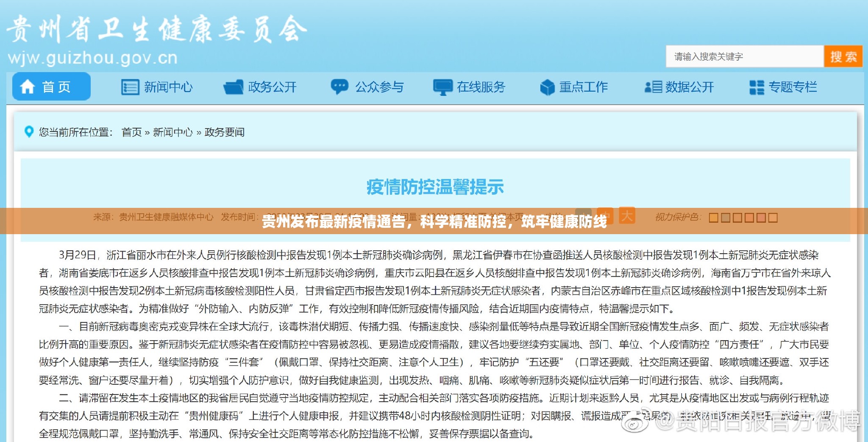Click the home icon on 首页 tab
This screenshot has height=442, width=868.
pyautogui.click(x=27, y=87)
